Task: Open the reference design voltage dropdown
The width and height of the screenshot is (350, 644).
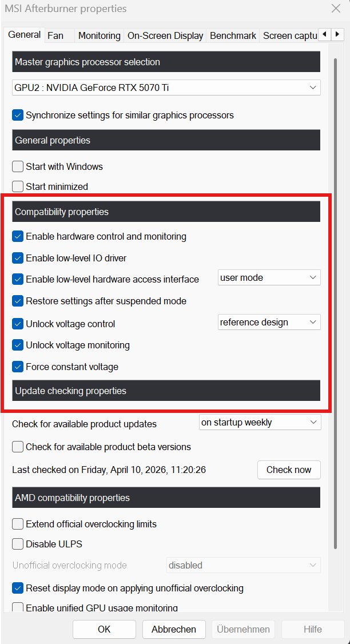Action: 269,323
